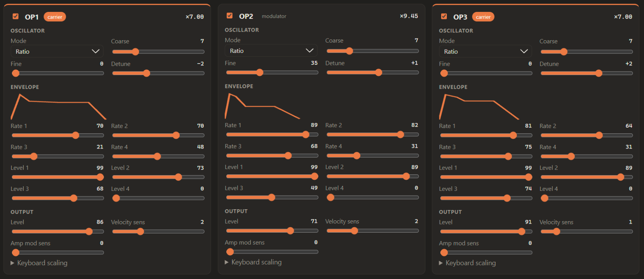Open the OP1 Mode dropdown
Viewport: 644px width, 279px height.
tap(57, 51)
